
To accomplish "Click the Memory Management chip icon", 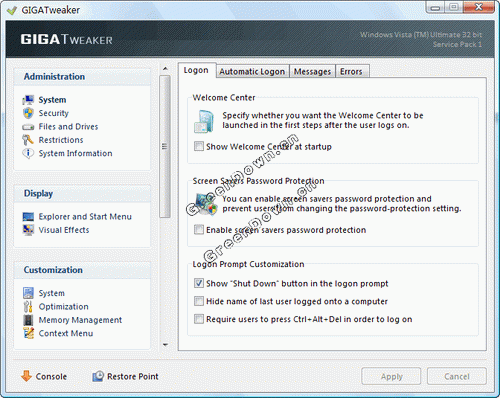I will 28,320.
